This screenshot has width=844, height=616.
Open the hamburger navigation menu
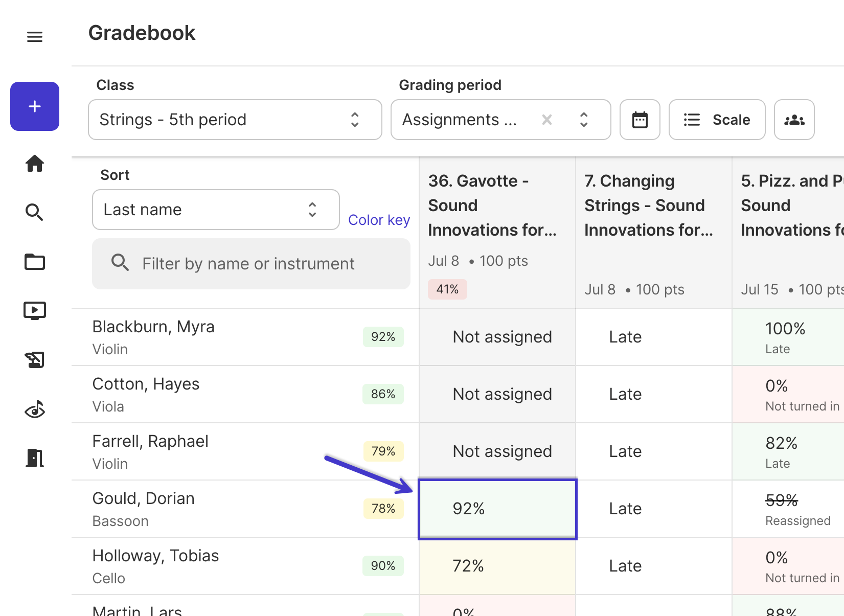35,37
